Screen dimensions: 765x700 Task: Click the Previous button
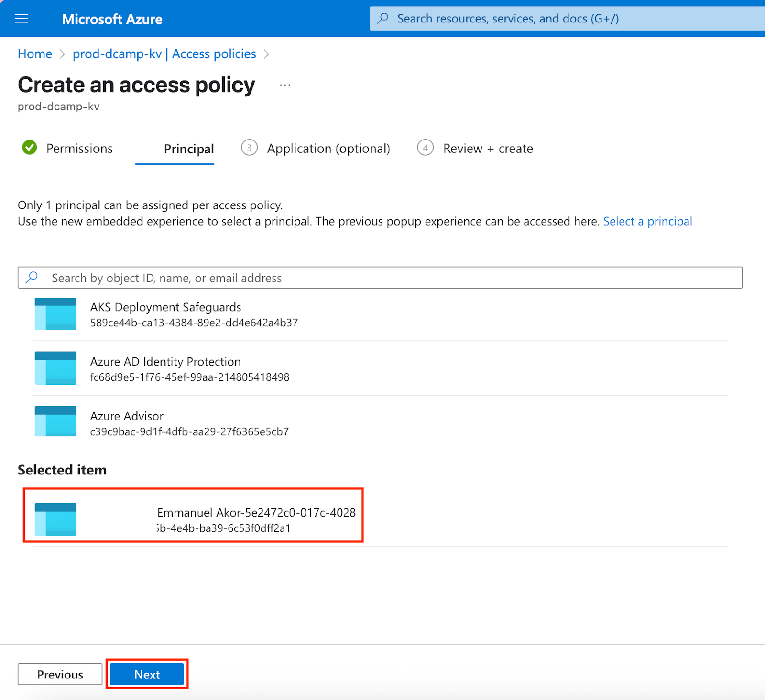pos(59,674)
